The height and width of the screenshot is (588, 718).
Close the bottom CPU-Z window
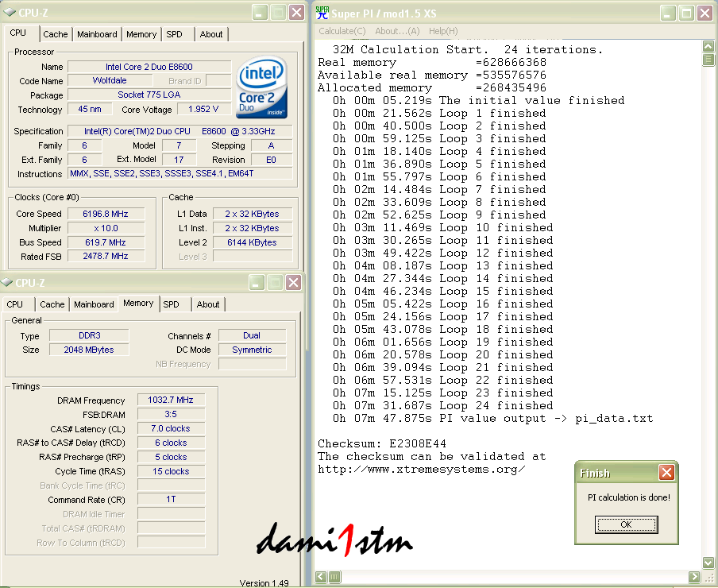pos(294,283)
